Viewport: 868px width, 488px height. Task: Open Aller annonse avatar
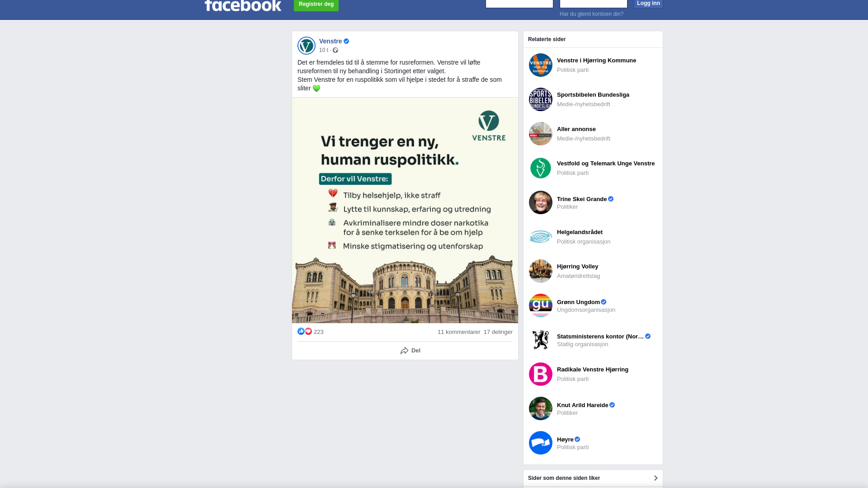pos(541,134)
